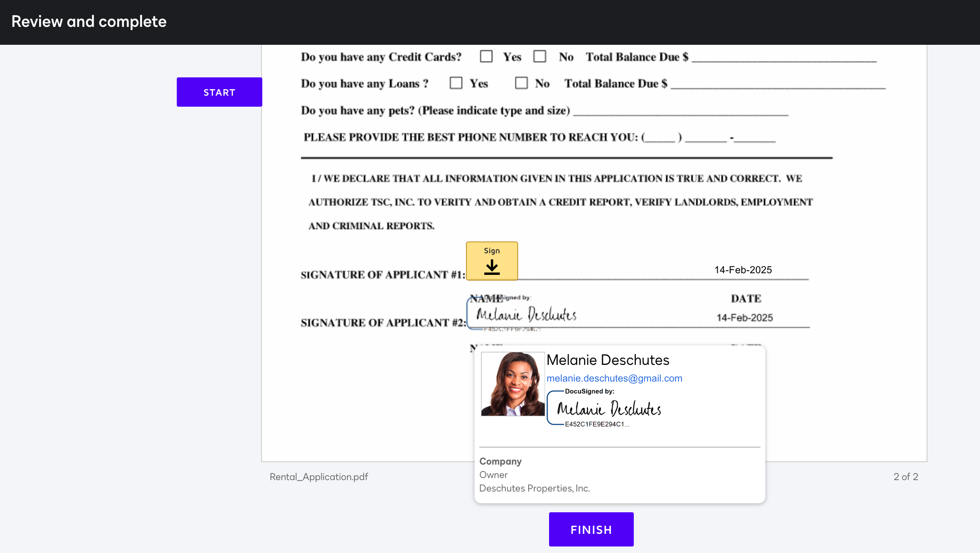
Task: Check Yes for Loans
Action: tap(456, 83)
